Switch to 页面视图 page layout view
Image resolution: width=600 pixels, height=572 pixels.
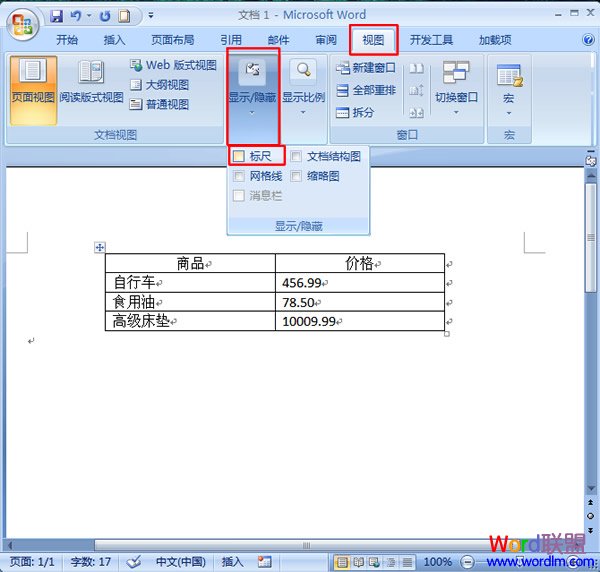click(x=33, y=91)
